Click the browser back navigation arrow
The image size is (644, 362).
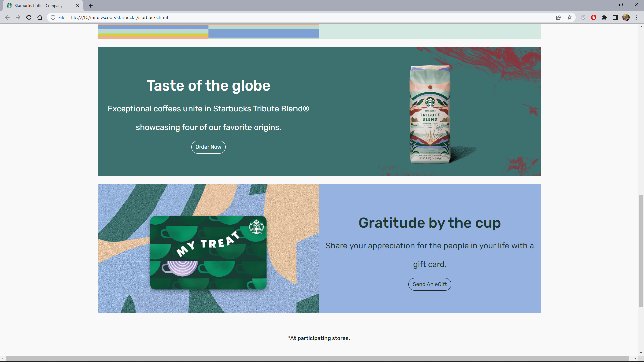[x=7, y=17]
